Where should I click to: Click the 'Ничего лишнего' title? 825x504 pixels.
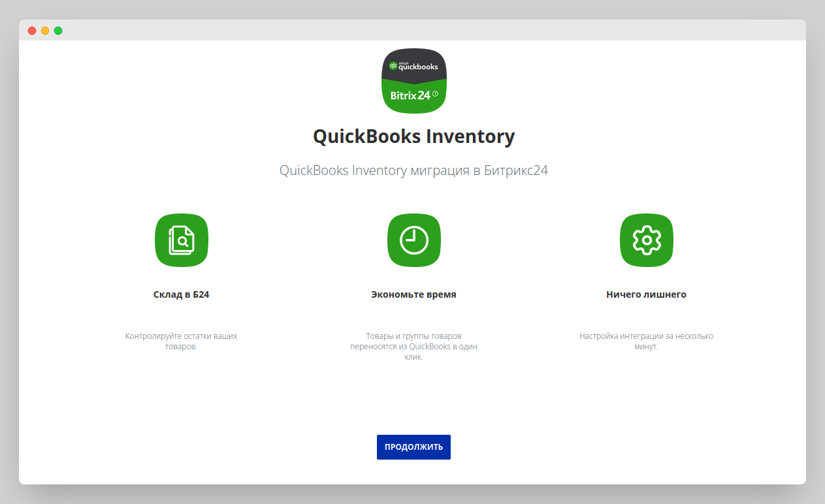point(647,294)
